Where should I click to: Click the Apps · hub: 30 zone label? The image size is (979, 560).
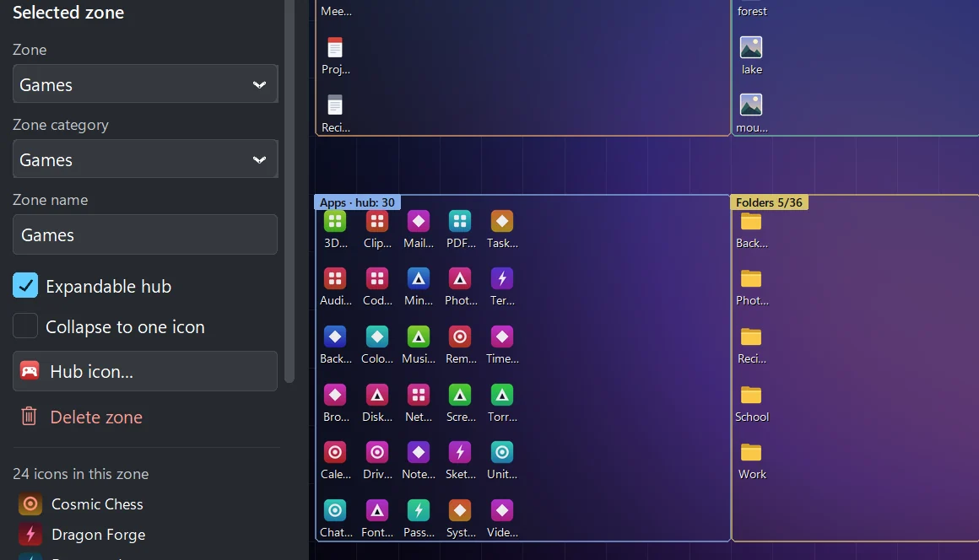[357, 202]
